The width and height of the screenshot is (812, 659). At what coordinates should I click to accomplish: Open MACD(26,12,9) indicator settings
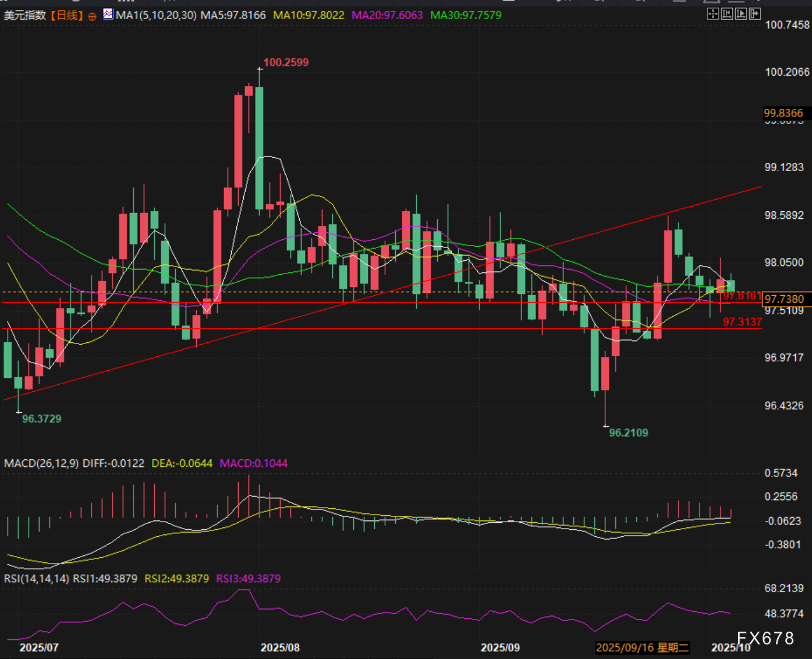coord(41,463)
